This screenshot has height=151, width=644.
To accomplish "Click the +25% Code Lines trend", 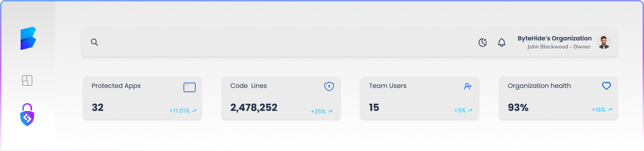I will click(x=321, y=111).
